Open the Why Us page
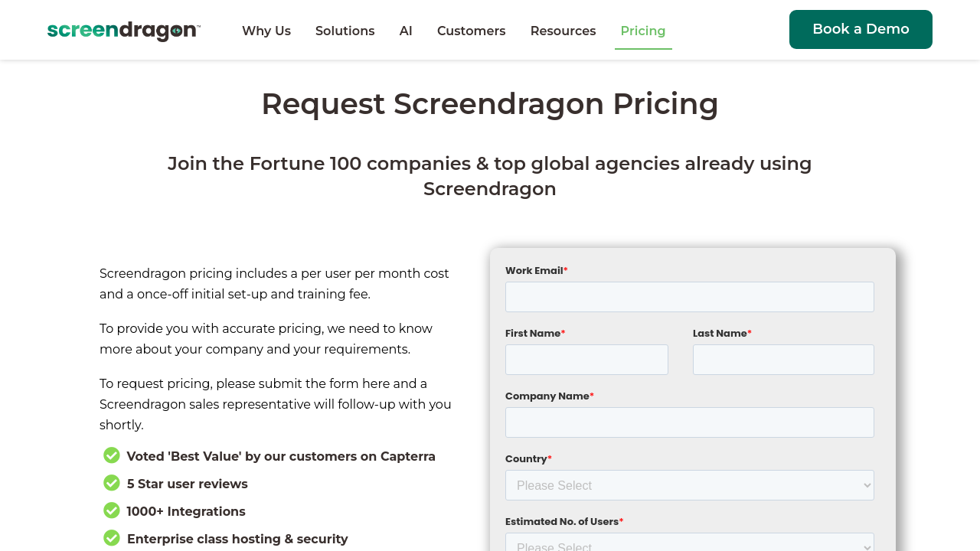Viewport: 980px width, 551px height. [266, 31]
